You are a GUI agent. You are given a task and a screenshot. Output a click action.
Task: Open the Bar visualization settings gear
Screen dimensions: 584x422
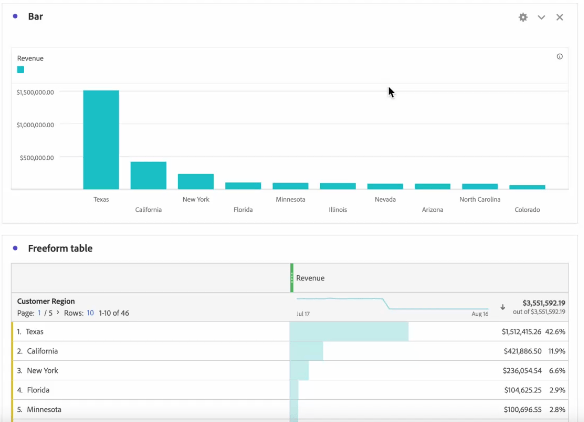523,17
